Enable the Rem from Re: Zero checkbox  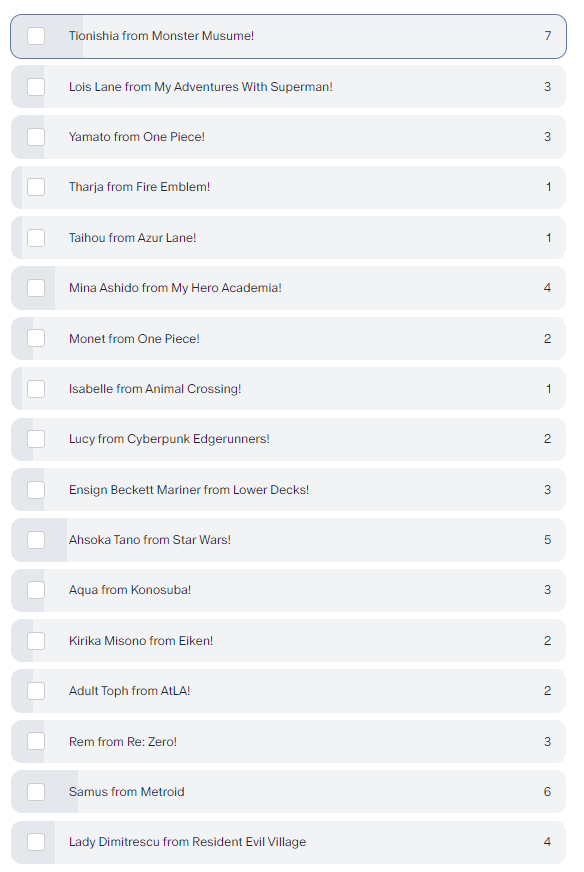coord(36,741)
